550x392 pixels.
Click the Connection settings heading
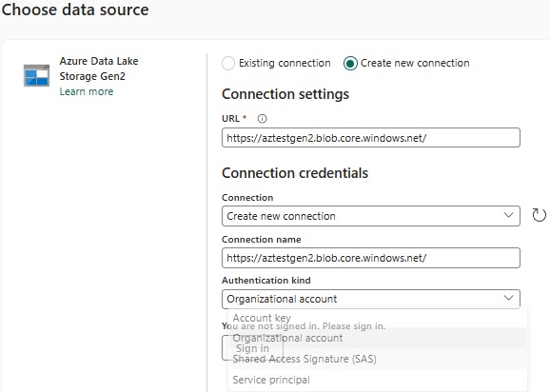tap(285, 94)
